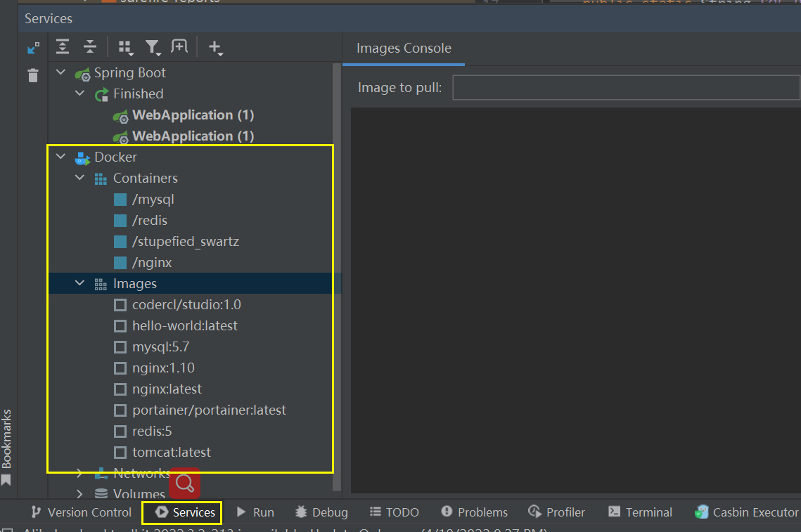Click the codercl/studio:1.0 image box icon
This screenshot has height=532, width=801.
pos(120,305)
